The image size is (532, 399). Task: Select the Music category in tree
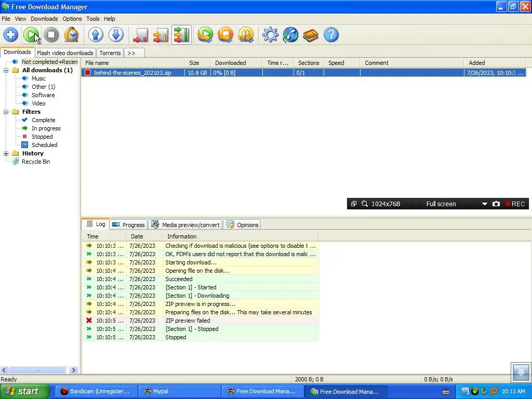(x=38, y=78)
